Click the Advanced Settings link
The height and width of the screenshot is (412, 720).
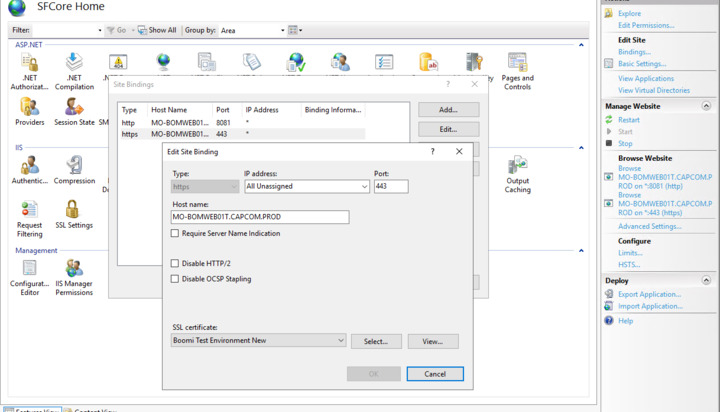[649, 226]
